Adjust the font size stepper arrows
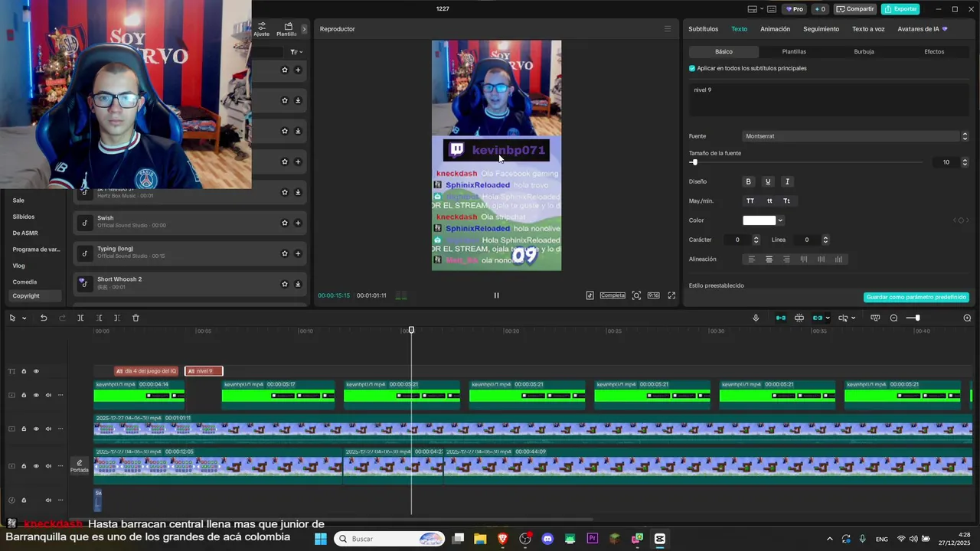The image size is (980, 551). pos(965,162)
